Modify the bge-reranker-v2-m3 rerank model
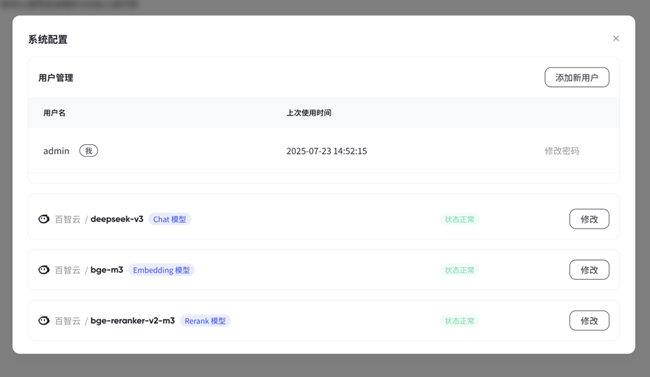The width and height of the screenshot is (650, 377). [589, 321]
